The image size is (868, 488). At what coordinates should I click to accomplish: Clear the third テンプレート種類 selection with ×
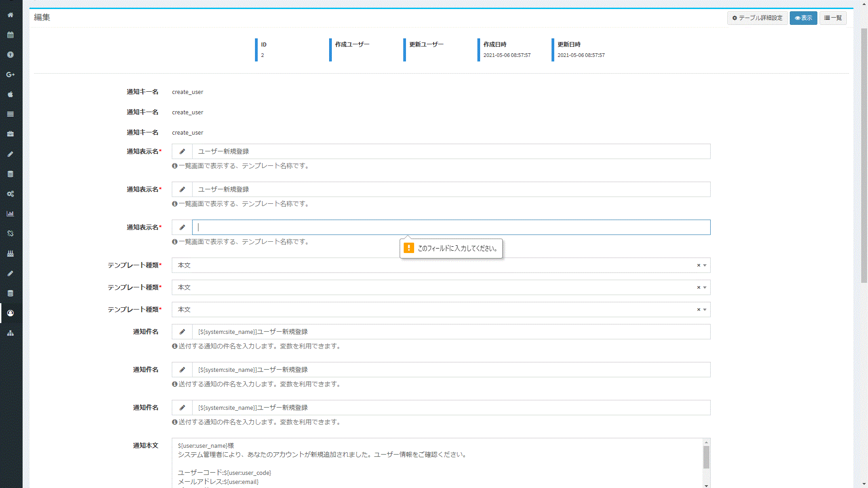[698, 310]
